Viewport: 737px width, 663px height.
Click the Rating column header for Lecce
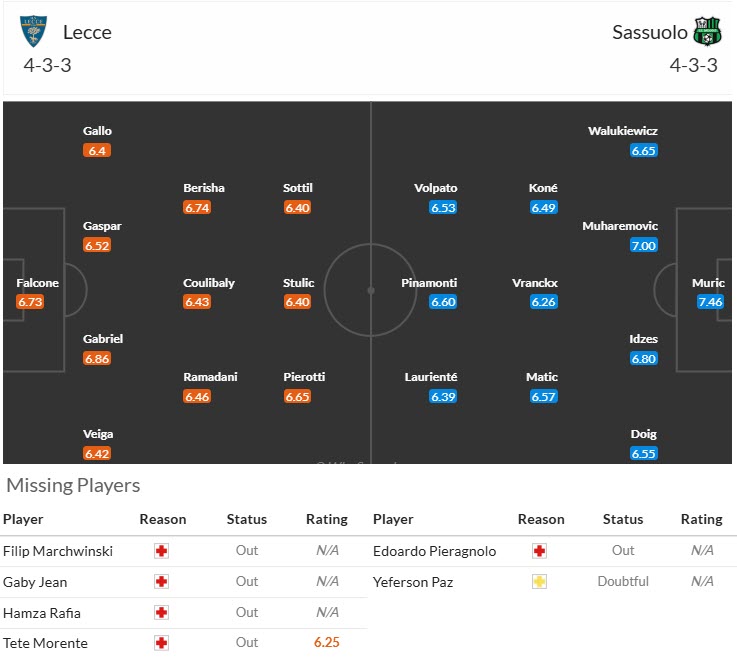pos(326,519)
